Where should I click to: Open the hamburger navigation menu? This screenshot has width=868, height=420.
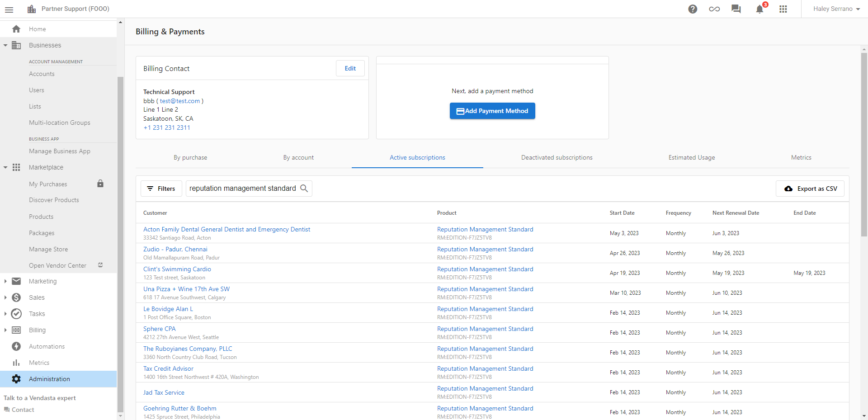tap(9, 9)
